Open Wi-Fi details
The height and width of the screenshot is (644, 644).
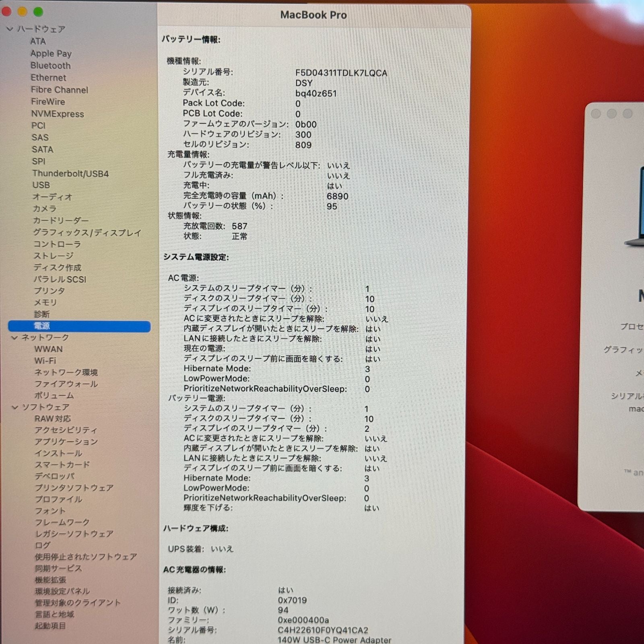45,361
